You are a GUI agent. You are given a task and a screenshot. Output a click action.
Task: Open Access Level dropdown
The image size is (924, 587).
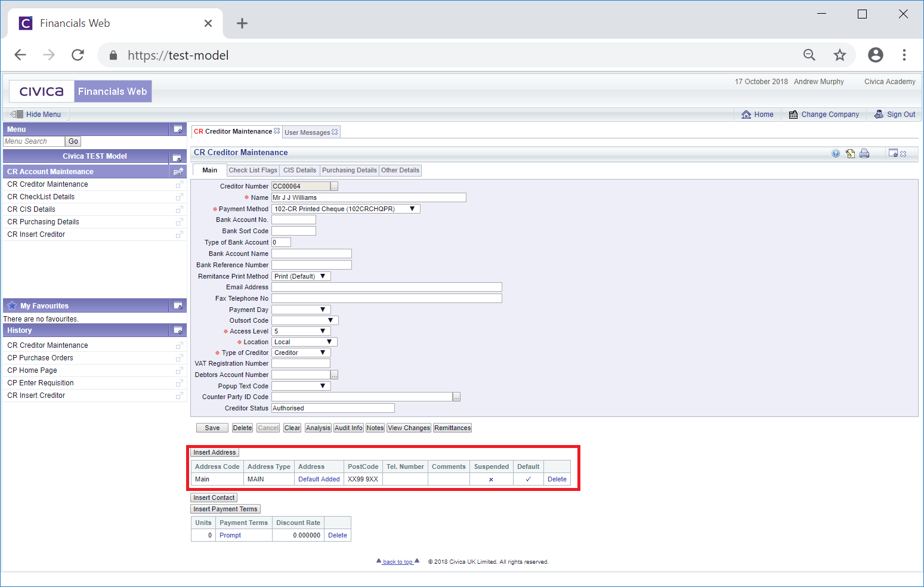[x=301, y=331]
